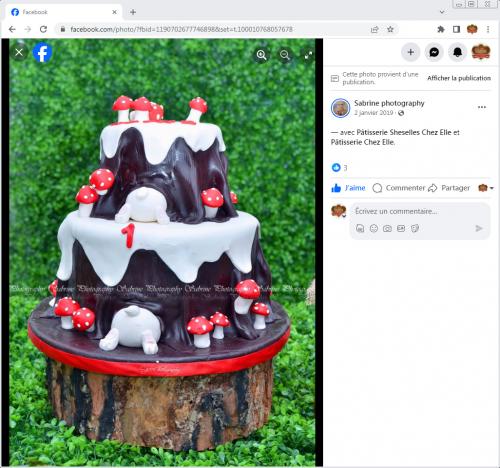
Task: Open the browser extensions puzzle icon
Action: [x=441, y=29]
